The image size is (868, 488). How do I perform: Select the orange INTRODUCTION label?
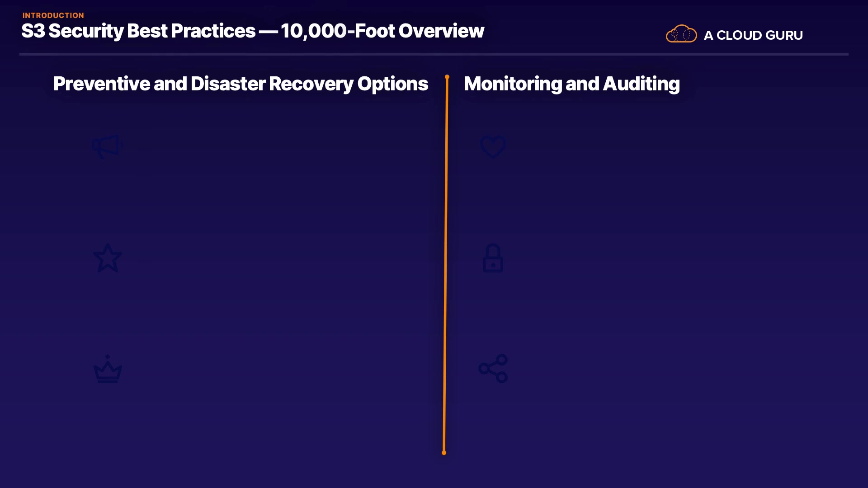coord(53,15)
